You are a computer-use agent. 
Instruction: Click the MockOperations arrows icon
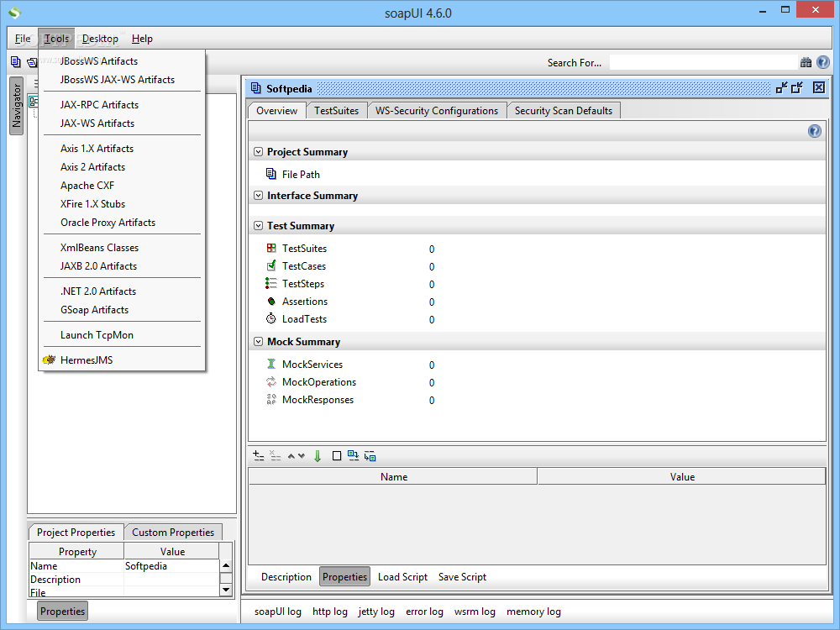[271, 381]
